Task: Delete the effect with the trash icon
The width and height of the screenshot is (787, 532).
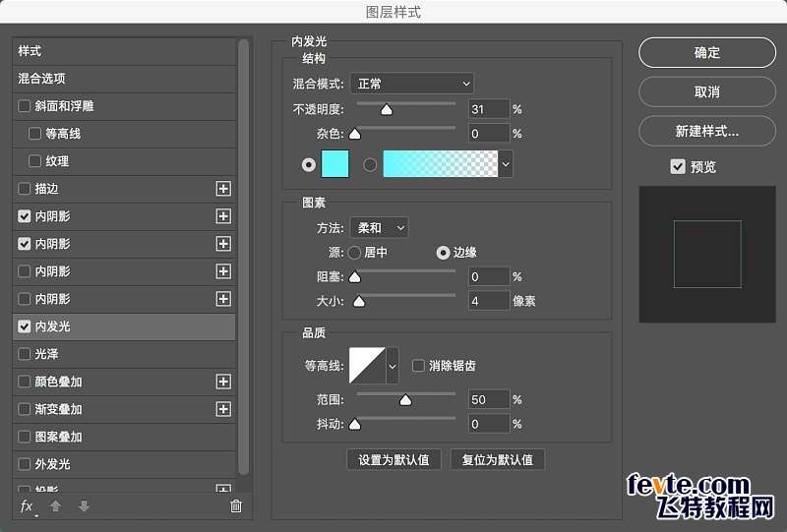Action: click(x=236, y=505)
